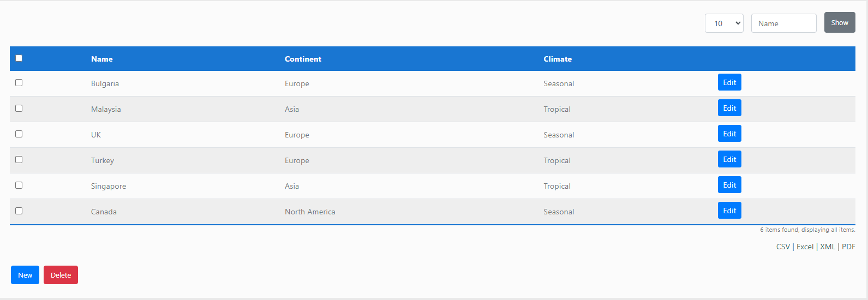Click the Name filter input field

[x=783, y=23]
